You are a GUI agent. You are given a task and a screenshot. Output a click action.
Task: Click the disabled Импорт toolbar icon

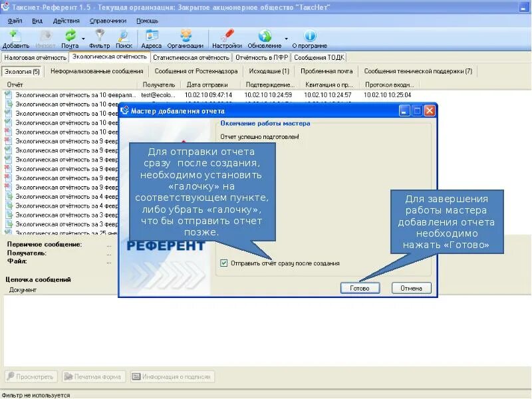45,39
